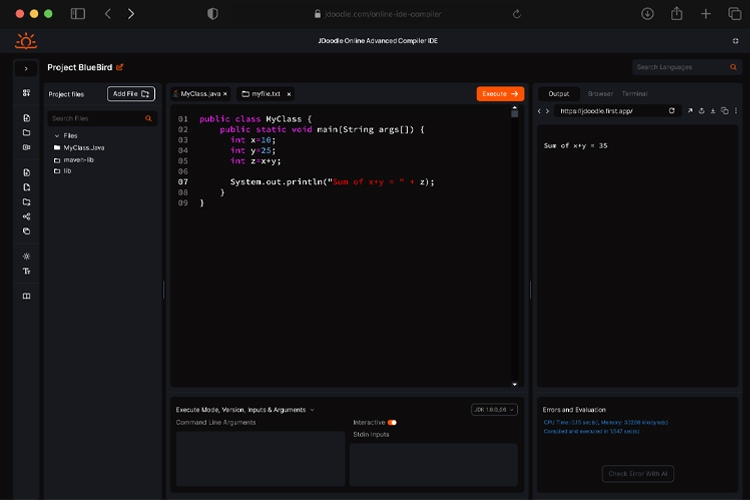Click the theme brightness icon in sidebar

pyautogui.click(x=26, y=256)
